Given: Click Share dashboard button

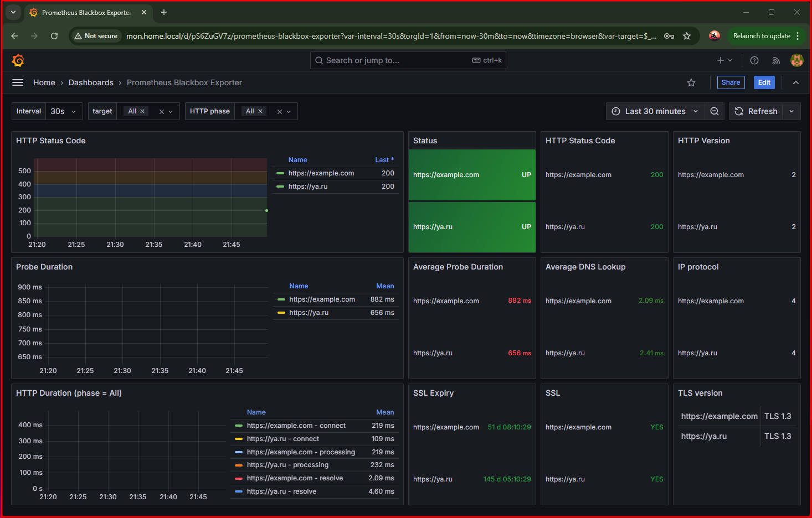Looking at the screenshot, I should [x=731, y=82].
